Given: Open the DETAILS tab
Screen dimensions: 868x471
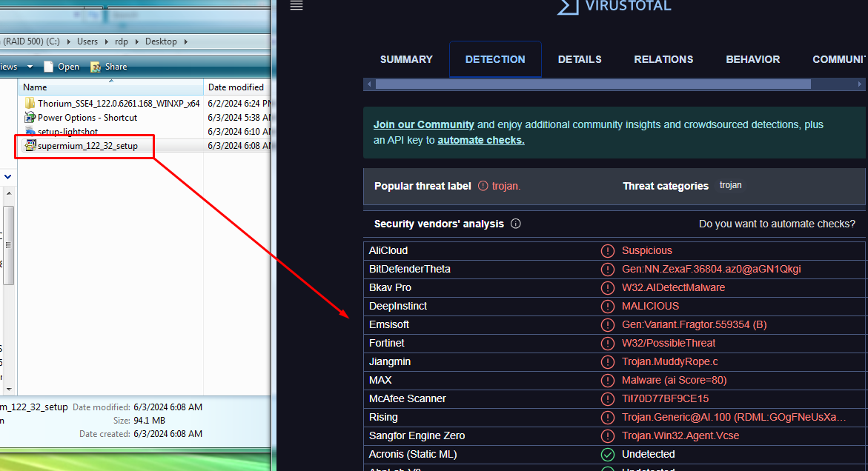Looking at the screenshot, I should tap(580, 59).
